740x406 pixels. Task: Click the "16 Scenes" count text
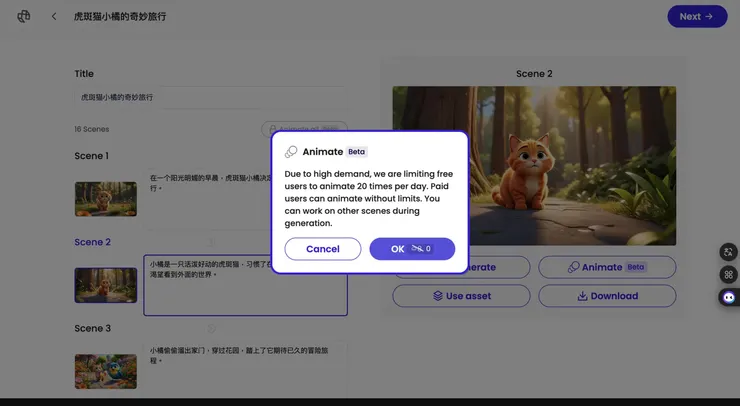[x=92, y=129]
